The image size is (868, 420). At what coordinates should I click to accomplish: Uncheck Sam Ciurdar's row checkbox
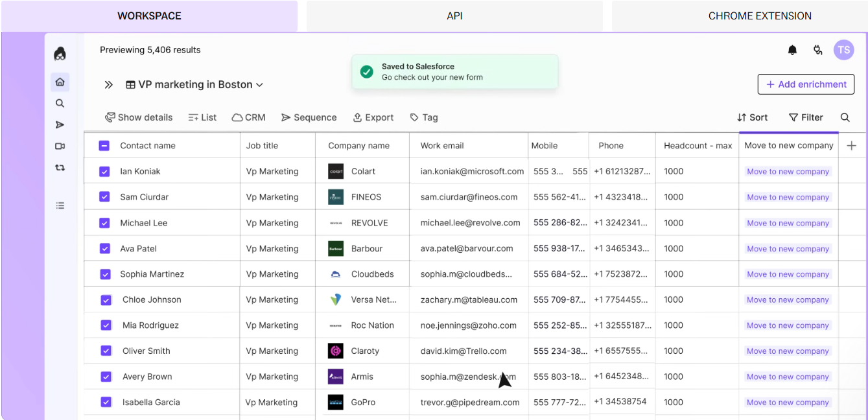pos(104,197)
